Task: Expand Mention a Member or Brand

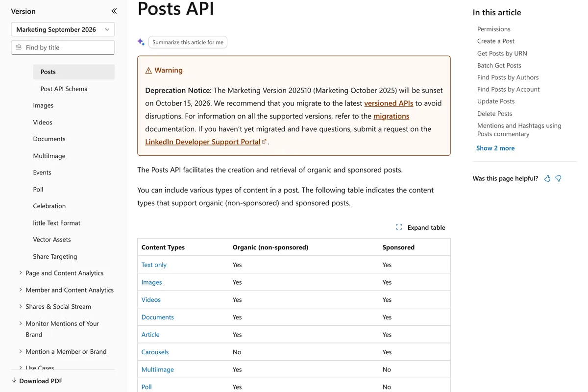Action: click(20, 351)
